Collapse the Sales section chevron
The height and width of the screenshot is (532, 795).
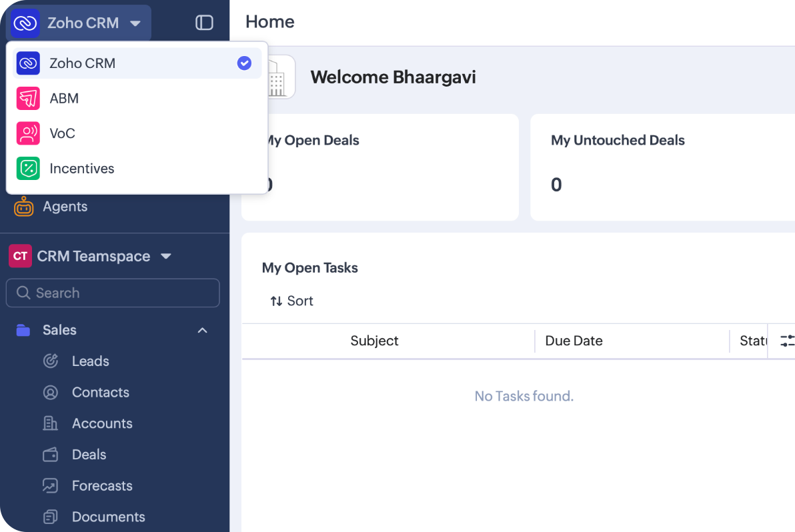point(202,331)
